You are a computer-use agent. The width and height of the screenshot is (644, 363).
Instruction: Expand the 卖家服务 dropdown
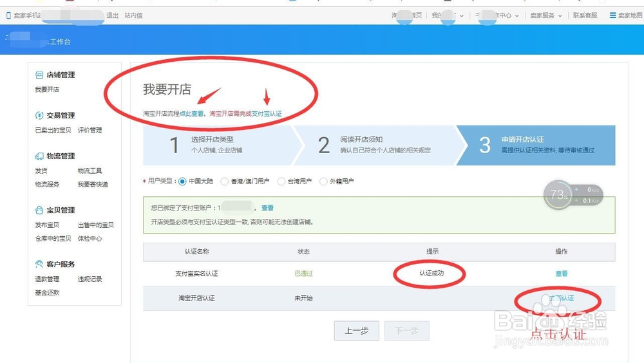click(x=546, y=15)
